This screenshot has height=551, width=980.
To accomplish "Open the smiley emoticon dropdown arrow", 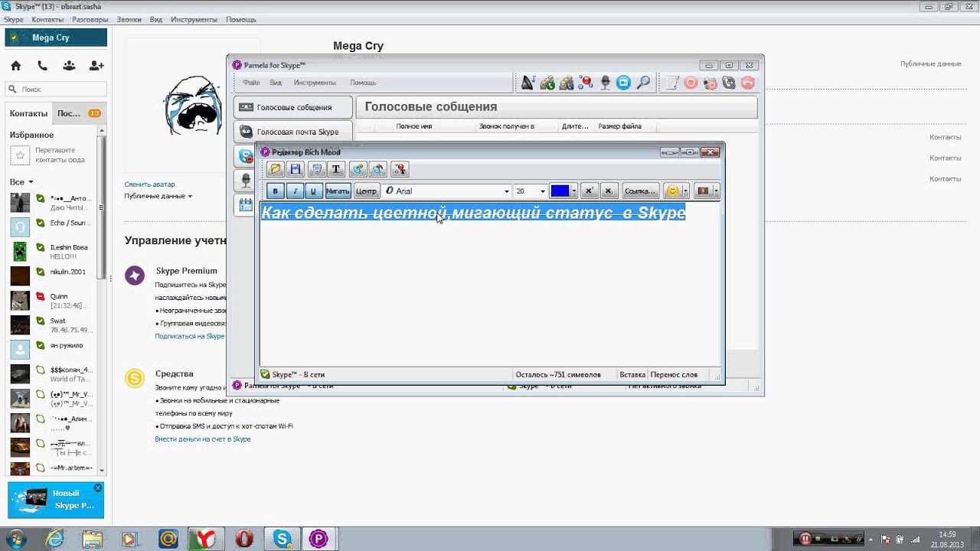I will click(x=685, y=191).
